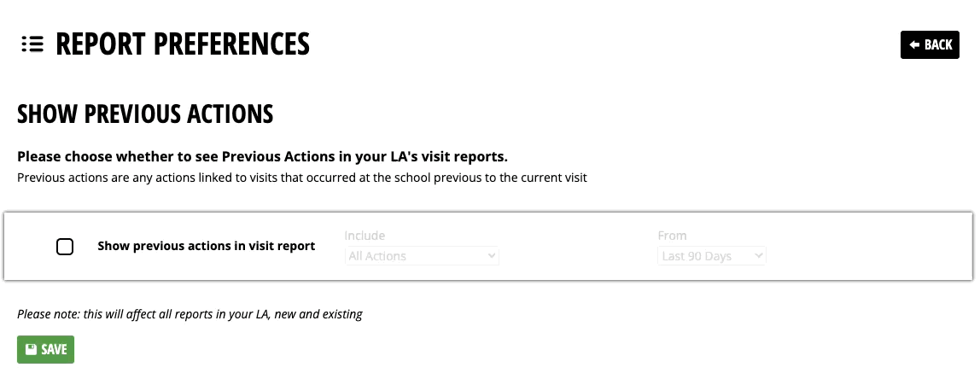Click the 'Previous actions are any actions' description

302,178
